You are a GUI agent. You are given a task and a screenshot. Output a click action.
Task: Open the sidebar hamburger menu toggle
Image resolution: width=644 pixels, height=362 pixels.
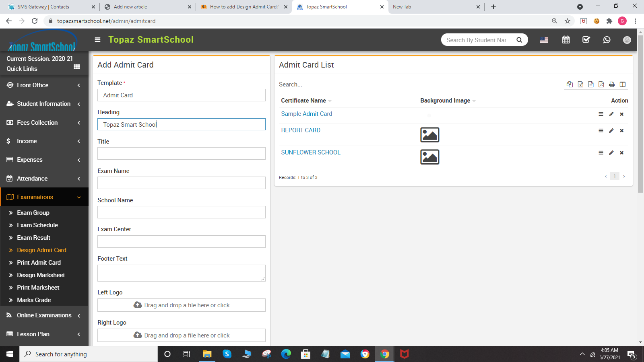point(97,40)
